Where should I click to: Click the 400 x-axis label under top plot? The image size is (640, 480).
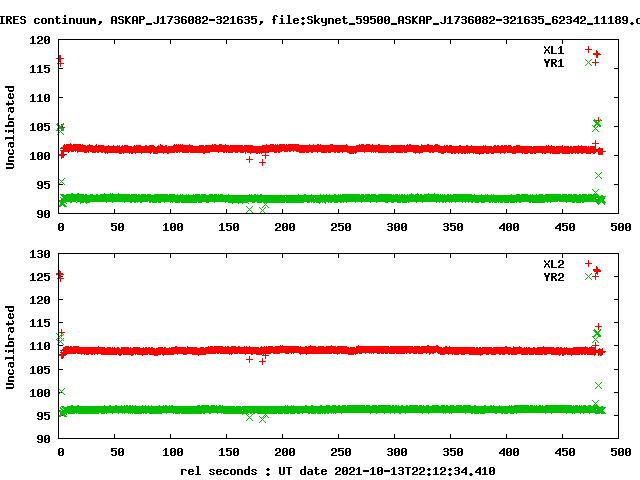coord(509,227)
